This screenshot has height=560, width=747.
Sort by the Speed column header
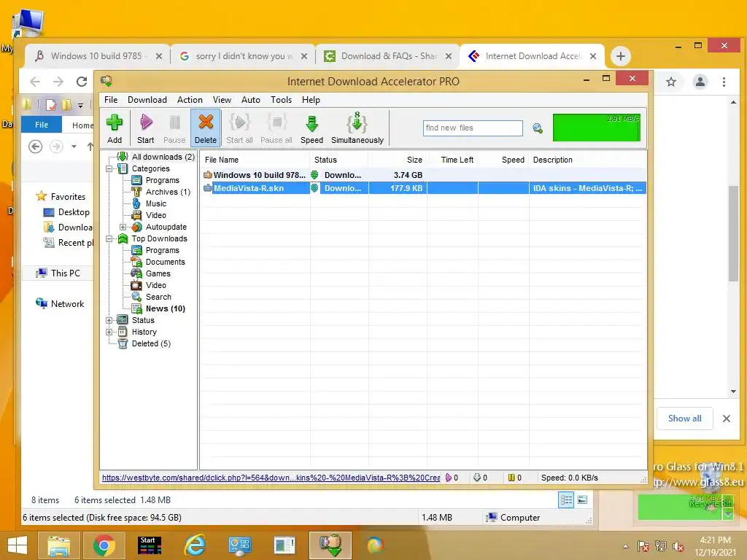503,160
